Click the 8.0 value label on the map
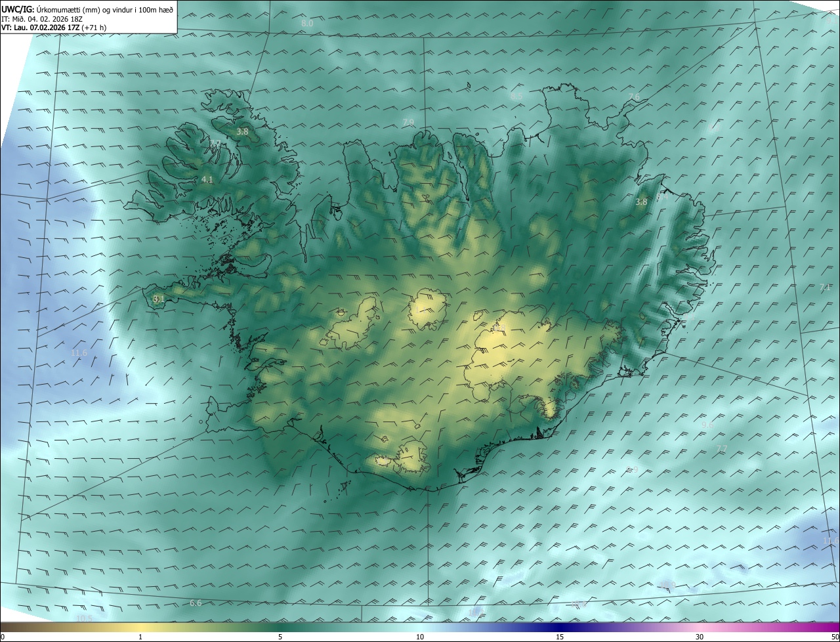Screen dimensions: 840x642 coord(307,24)
